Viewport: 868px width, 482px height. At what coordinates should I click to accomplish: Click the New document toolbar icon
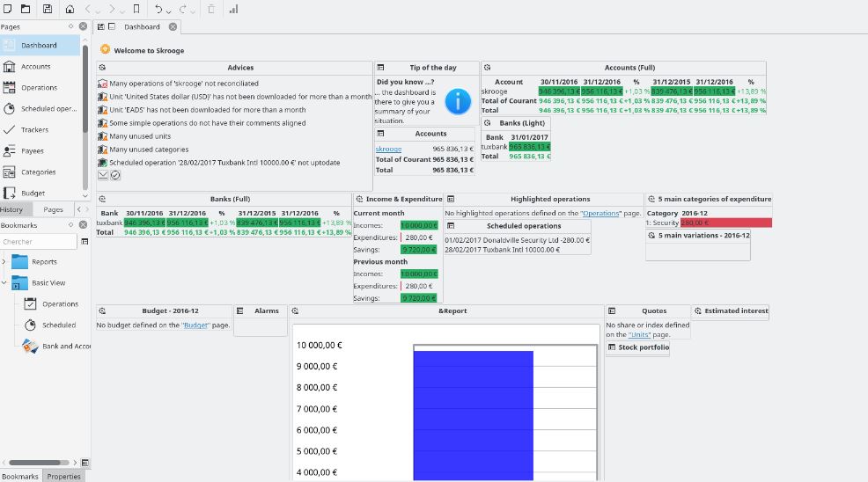pos(8,9)
